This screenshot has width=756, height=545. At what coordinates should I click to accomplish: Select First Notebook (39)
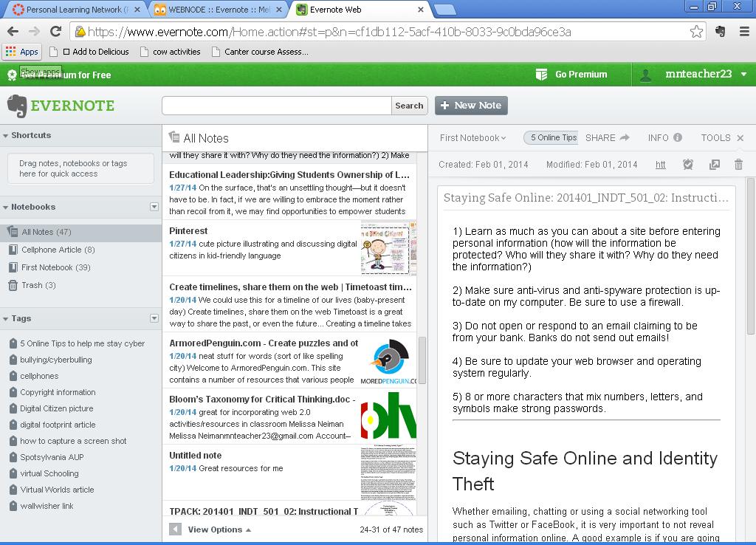[x=56, y=267]
